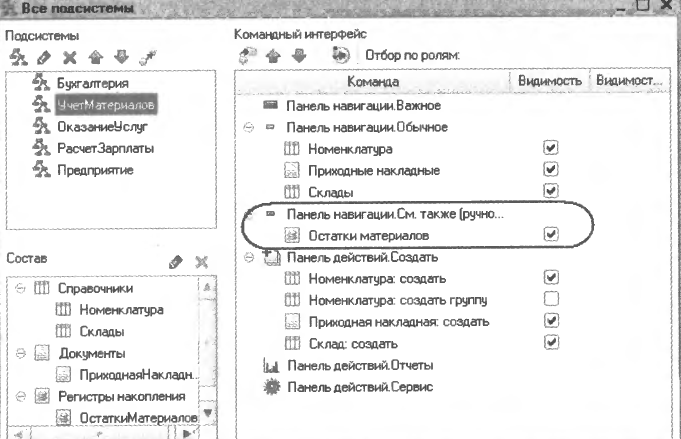Collapse the Панель действий.Создать group
Image resolution: width=681 pixels, height=439 pixels.
click(x=249, y=257)
